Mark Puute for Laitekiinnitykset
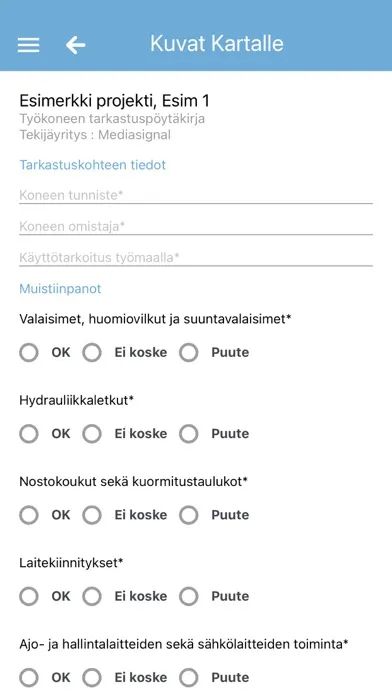 tap(189, 597)
